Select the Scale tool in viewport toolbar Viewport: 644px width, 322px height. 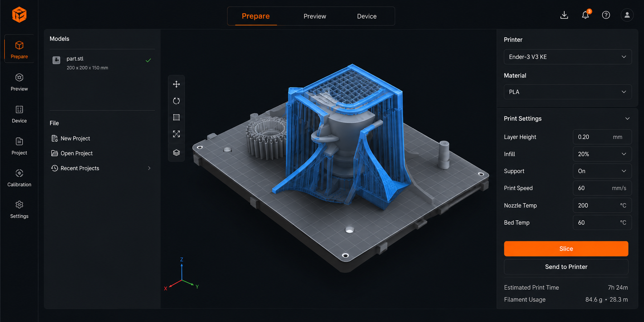176,134
